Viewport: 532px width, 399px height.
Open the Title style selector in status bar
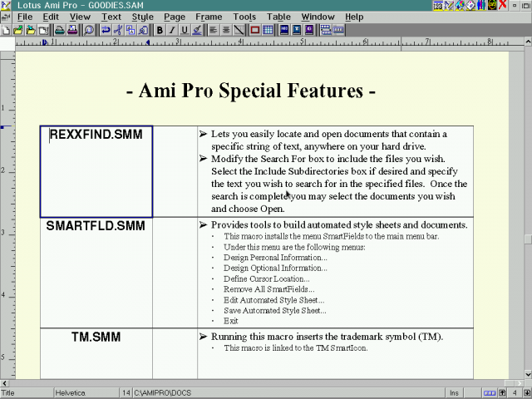(x=27, y=393)
